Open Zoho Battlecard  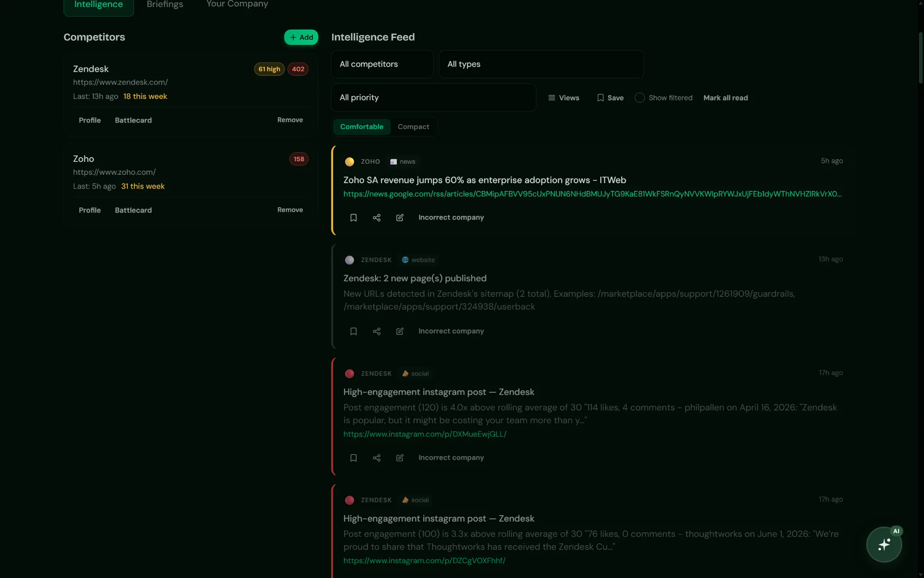point(133,210)
